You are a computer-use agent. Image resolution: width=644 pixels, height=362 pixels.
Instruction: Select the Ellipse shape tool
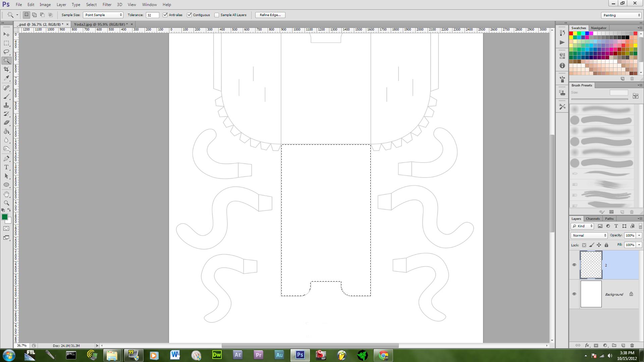tap(6, 185)
